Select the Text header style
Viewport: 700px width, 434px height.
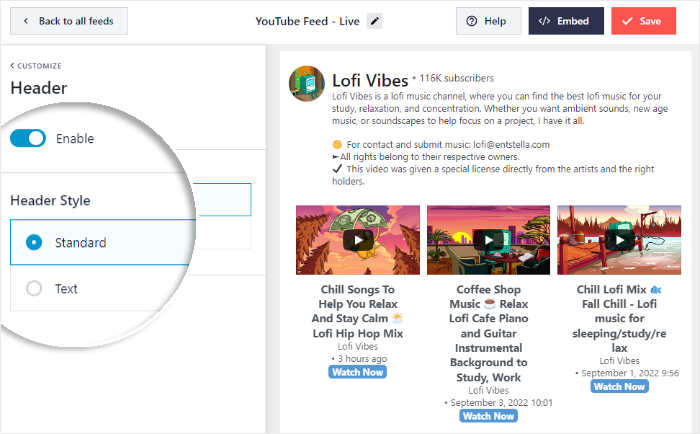click(x=35, y=289)
